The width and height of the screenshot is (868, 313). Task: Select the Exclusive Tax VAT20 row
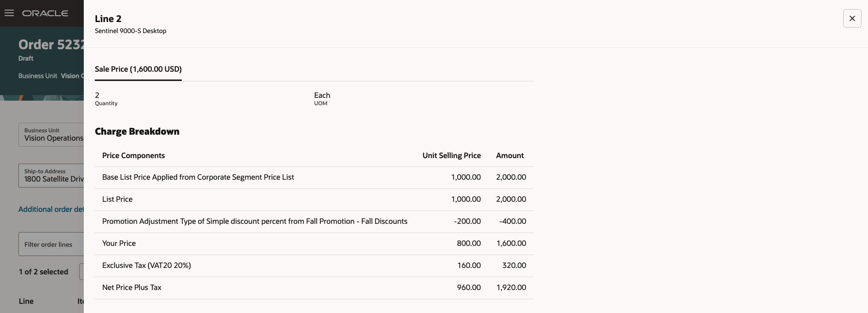[146, 266]
